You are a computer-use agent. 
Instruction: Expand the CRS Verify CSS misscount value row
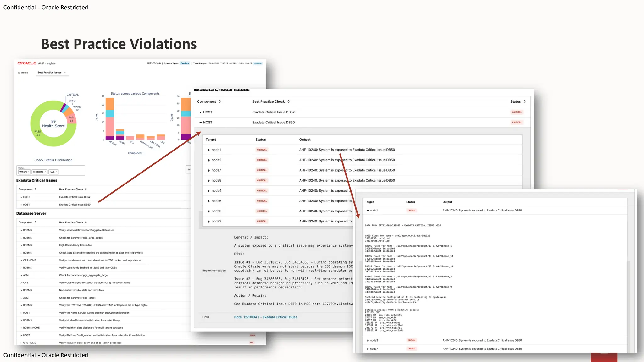click(x=21, y=283)
